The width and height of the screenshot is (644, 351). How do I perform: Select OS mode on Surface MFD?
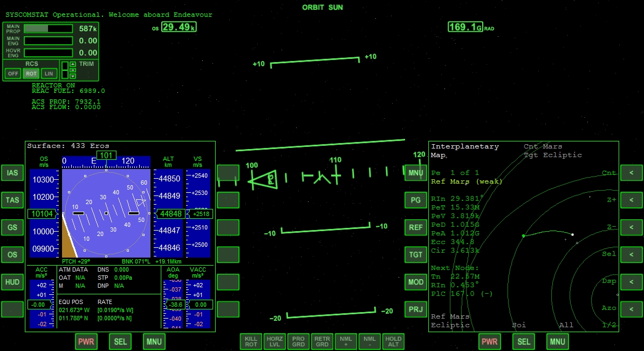(x=12, y=254)
